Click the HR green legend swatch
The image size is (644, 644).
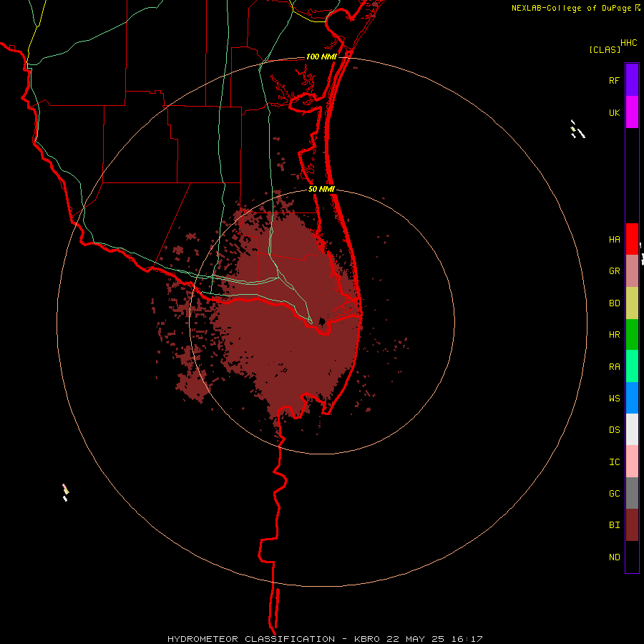(632, 335)
